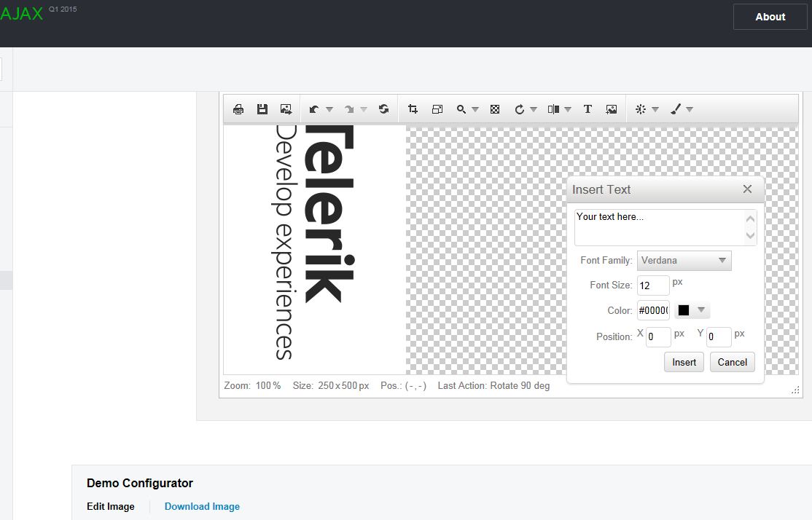Click the Rotate icon
This screenshot has height=520, width=812.
(x=520, y=109)
